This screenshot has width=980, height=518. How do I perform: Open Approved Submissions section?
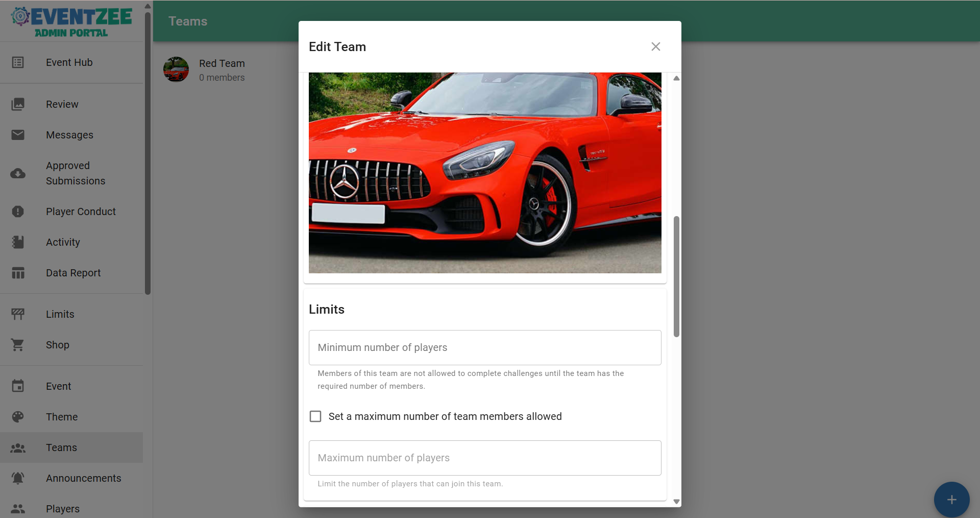[71, 173]
